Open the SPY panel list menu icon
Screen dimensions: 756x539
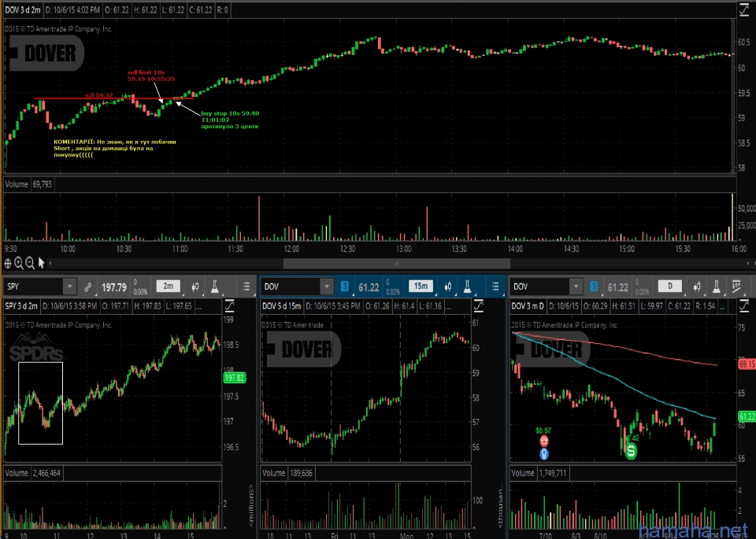(x=246, y=287)
